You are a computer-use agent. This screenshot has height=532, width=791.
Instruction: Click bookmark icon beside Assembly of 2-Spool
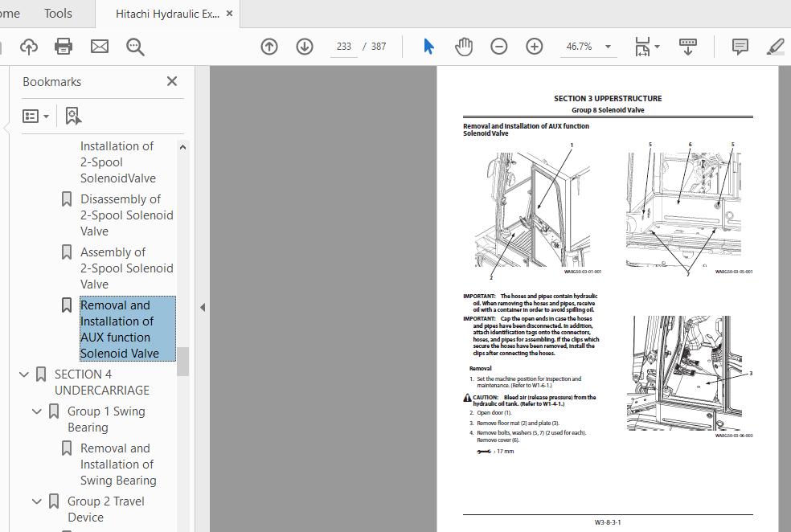[x=67, y=252]
